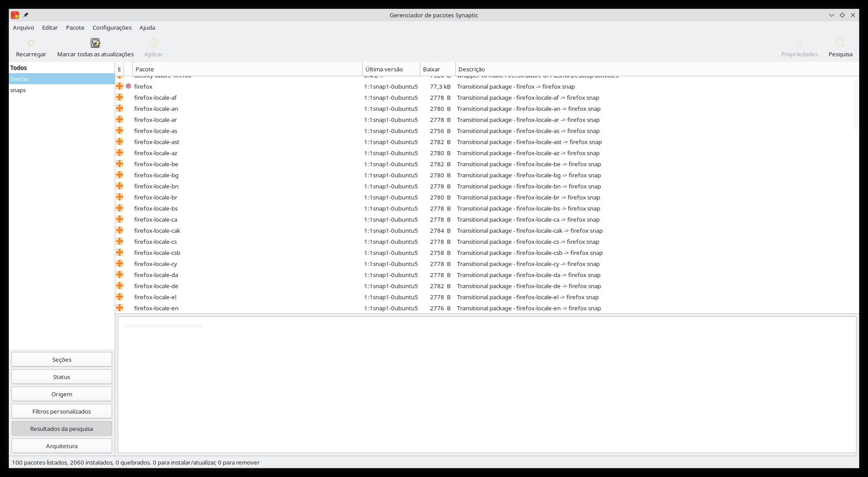Screen dimensions: 868x477
Task: Click the package list vertical scrollbar
Action: [x=856, y=105]
